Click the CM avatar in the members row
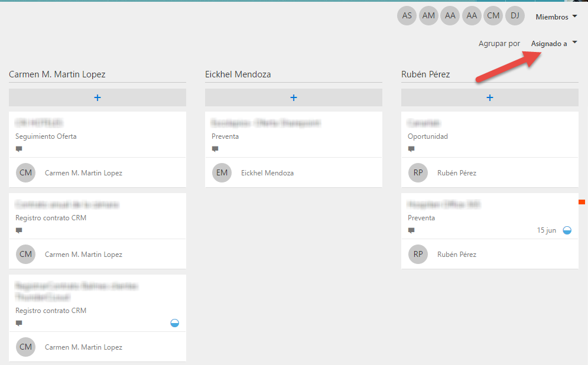Screen dimensions: 588x365 [493, 16]
